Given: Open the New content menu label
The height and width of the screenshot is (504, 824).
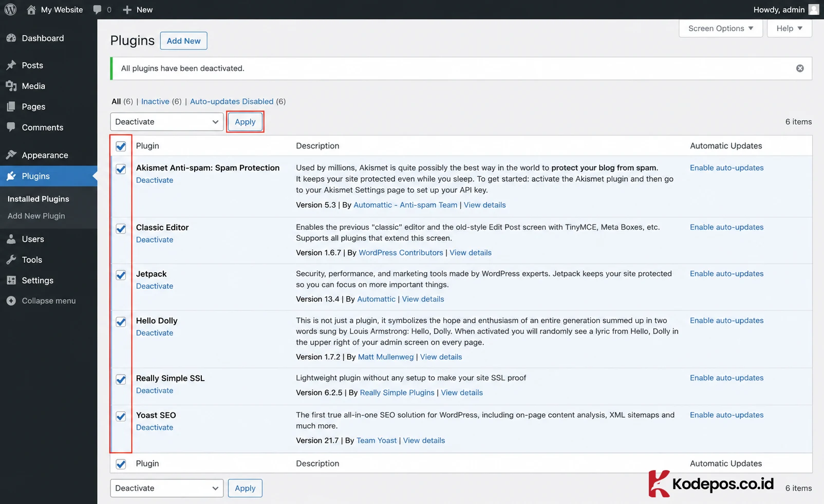Looking at the screenshot, I should pos(144,9).
